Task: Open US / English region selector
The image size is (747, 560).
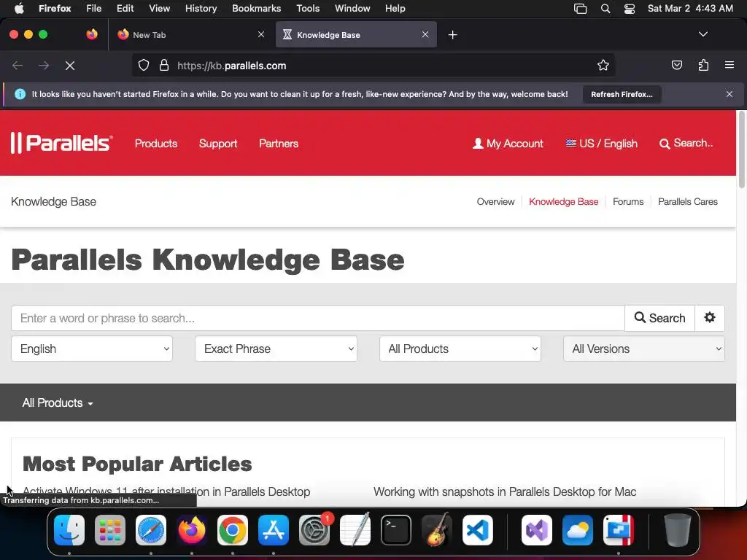Action: [601, 144]
